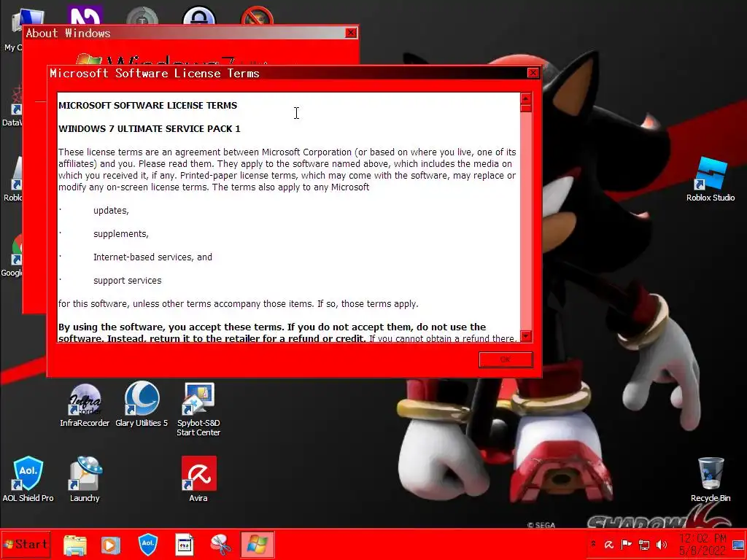This screenshot has height=560, width=747.
Task: Click the 'supplements,' bullet text
Action: (121, 234)
